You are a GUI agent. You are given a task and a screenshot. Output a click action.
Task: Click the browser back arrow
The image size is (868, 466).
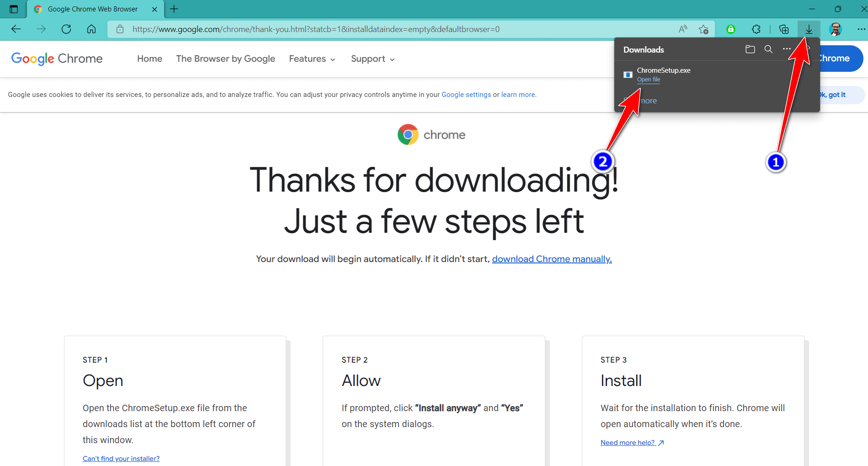pos(16,29)
